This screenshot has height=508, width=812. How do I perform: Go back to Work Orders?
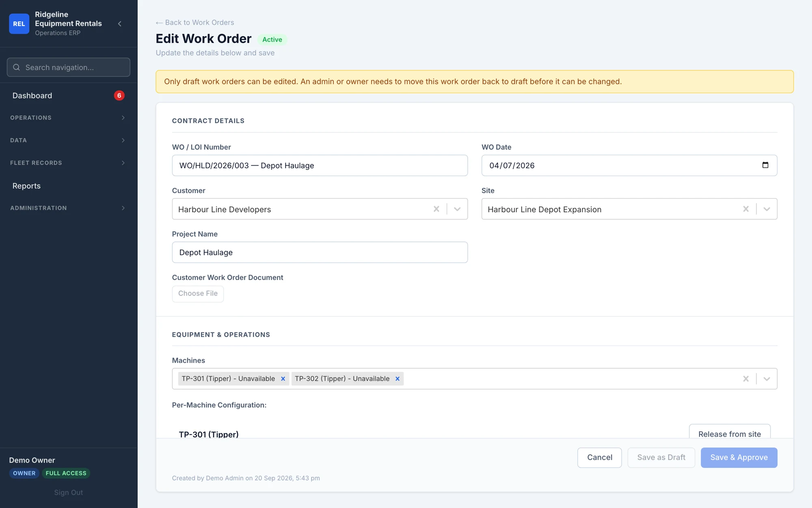[x=195, y=22]
